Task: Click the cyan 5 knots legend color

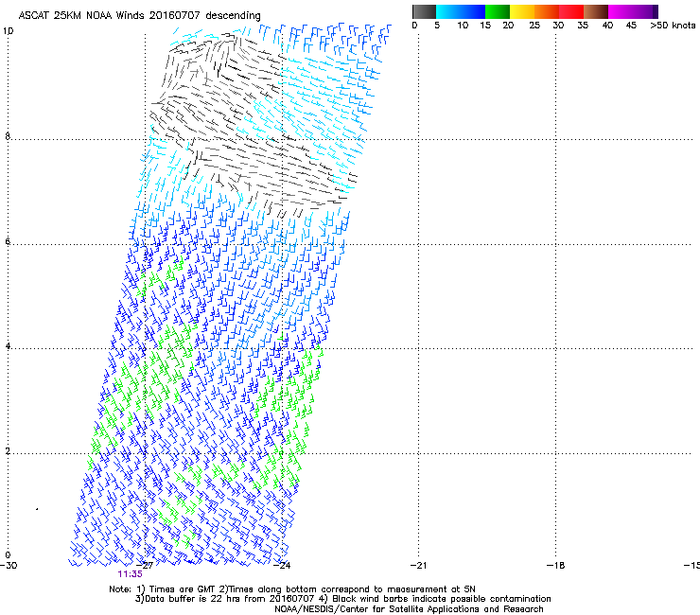Action: click(448, 11)
